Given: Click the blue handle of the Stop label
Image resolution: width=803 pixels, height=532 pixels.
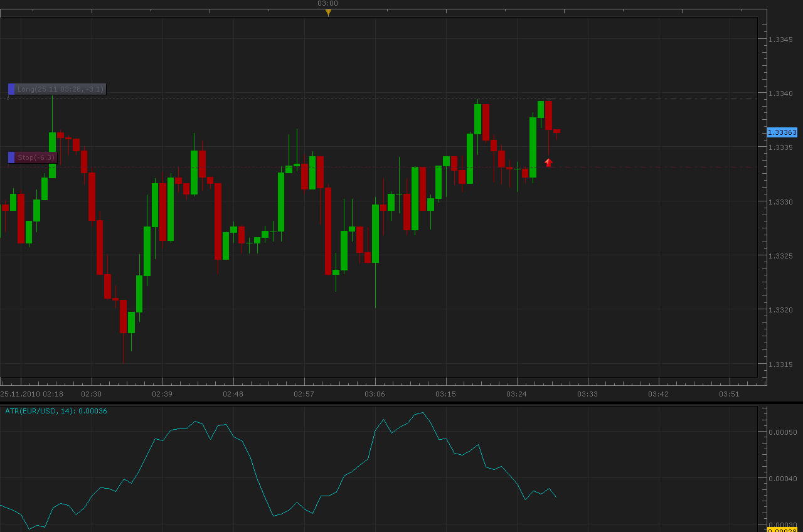Looking at the screenshot, I should pyautogui.click(x=11, y=157).
